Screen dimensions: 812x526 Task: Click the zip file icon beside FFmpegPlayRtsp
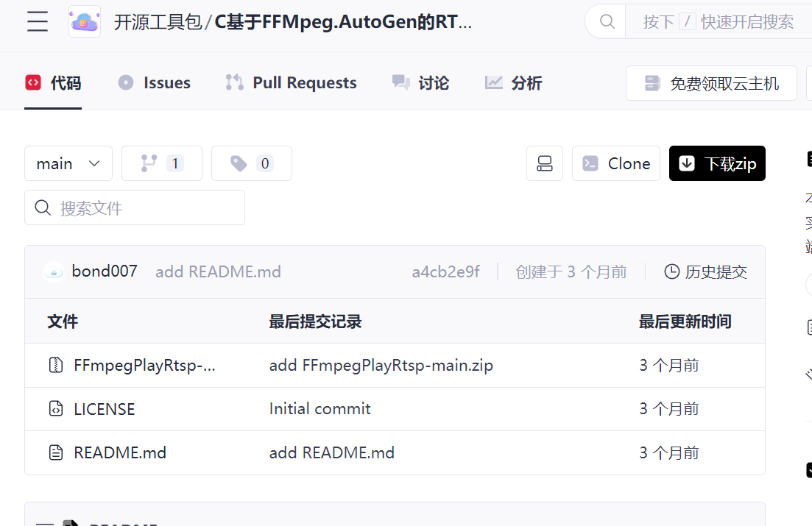coord(55,365)
